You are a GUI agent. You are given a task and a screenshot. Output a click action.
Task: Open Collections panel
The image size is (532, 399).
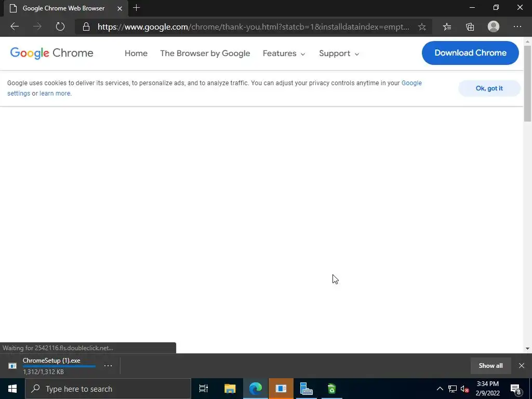pyautogui.click(x=470, y=27)
